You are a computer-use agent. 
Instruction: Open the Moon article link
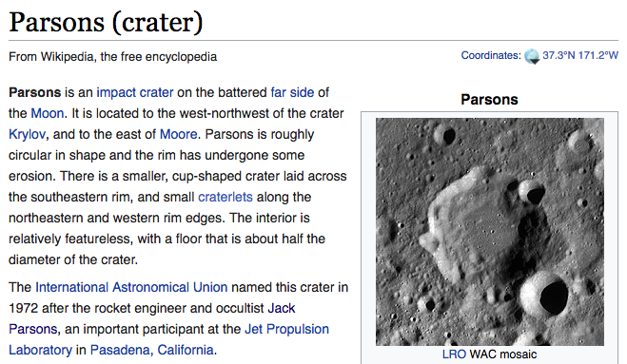tap(48, 113)
